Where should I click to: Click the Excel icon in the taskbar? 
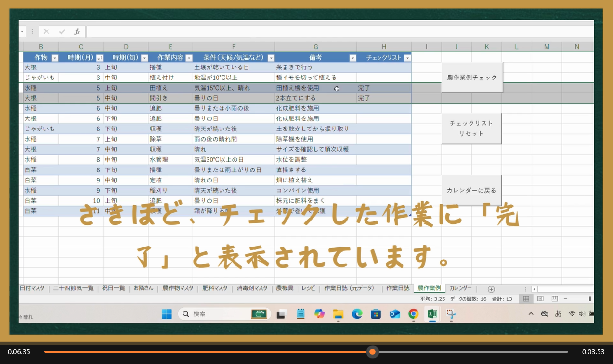[432, 314]
